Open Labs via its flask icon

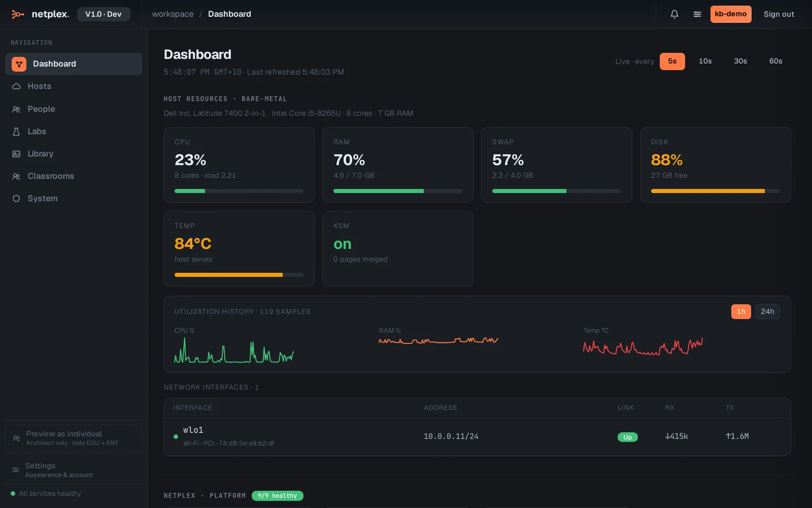tap(16, 132)
